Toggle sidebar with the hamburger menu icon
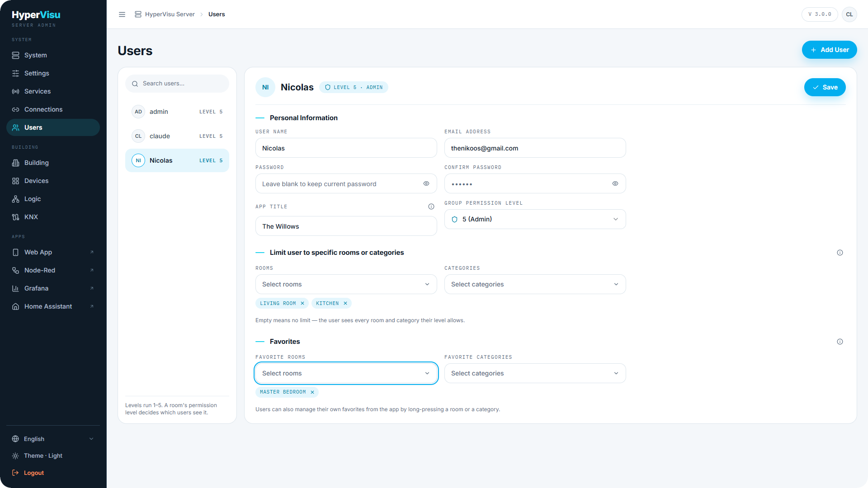Image resolution: width=868 pixels, height=488 pixels. 122,14
